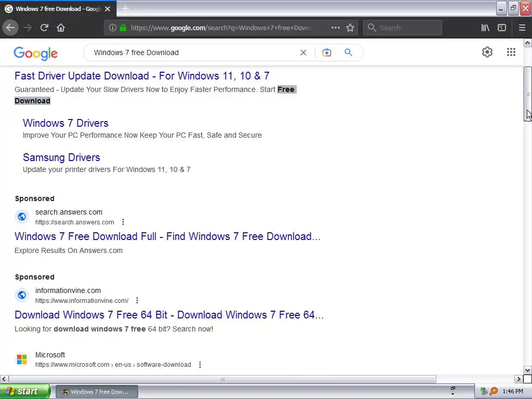Open the Library bookmarks icon

point(485,28)
